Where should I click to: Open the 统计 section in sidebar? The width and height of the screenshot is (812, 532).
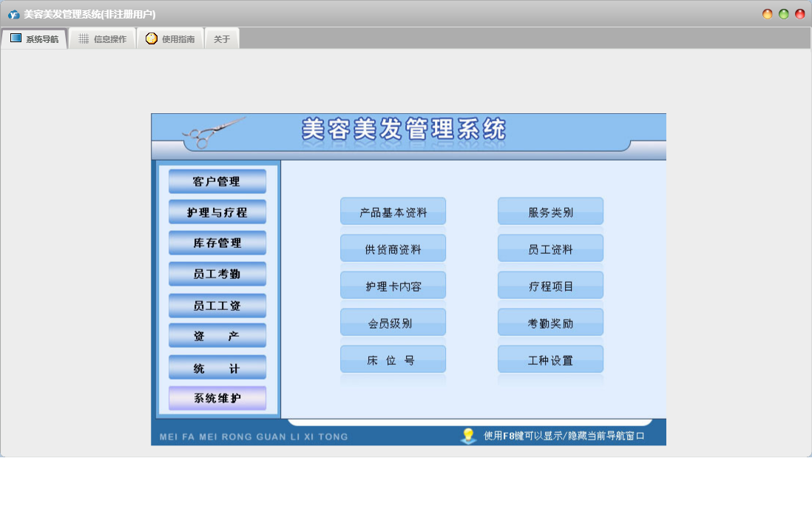pyautogui.click(x=217, y=367)
